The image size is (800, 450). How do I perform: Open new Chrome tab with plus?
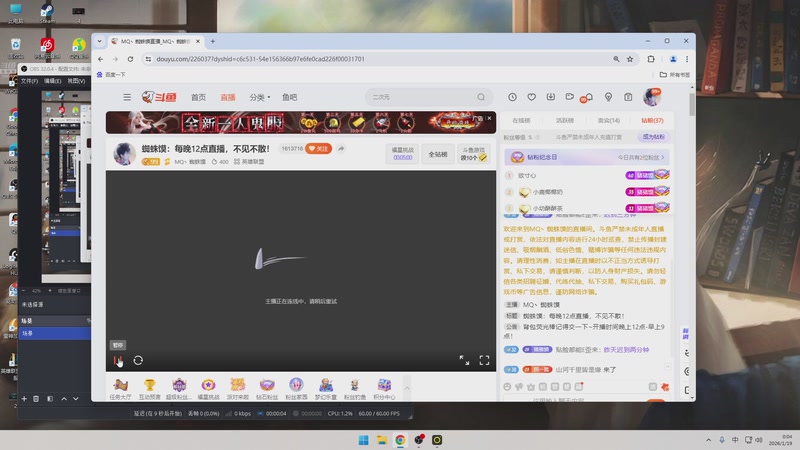pyautogui.click(x=213, y=41)
